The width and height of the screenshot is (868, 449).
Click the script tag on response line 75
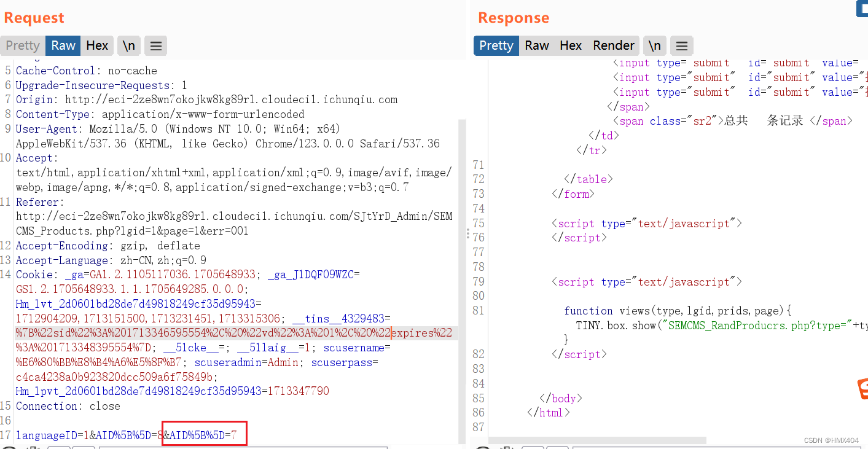tap(647, 224)
